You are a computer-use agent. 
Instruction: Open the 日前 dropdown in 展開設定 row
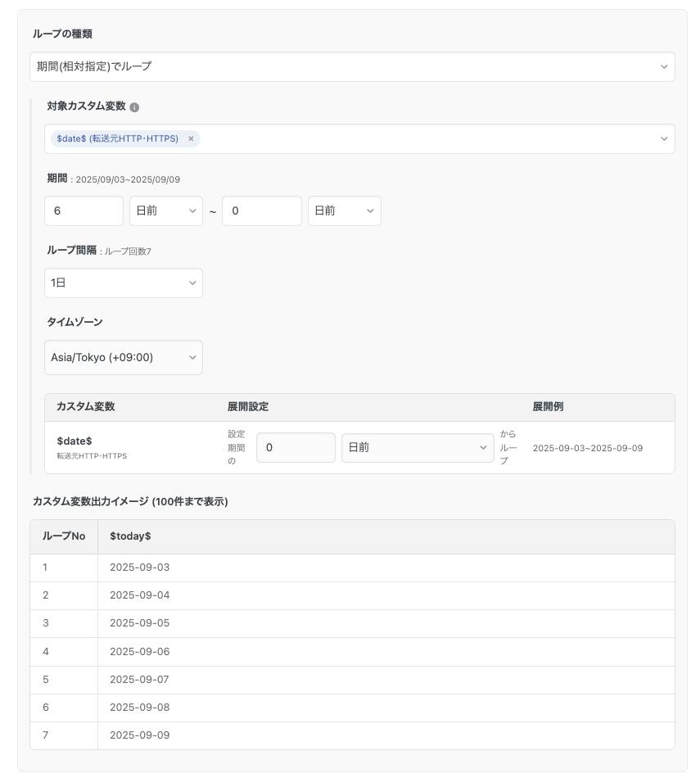[x=417, y=448]
